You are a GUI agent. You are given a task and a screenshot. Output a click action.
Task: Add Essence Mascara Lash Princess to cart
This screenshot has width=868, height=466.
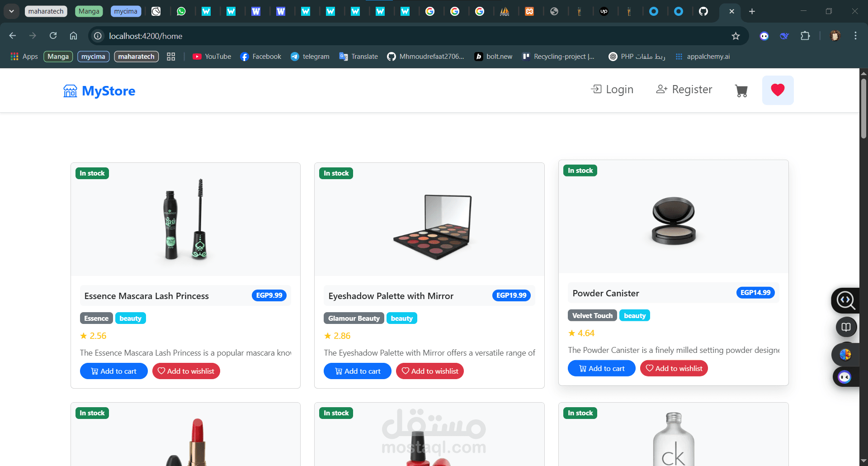tap(114, 371)
